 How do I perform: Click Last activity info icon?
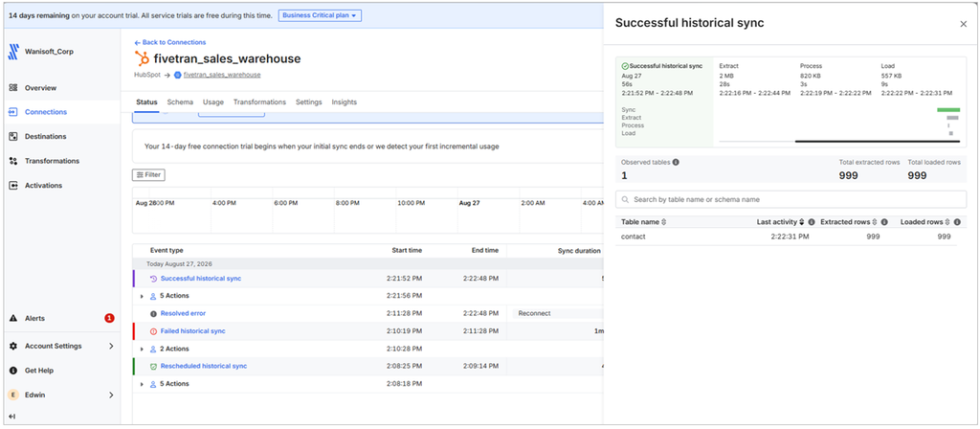click(x=812, y=222)
